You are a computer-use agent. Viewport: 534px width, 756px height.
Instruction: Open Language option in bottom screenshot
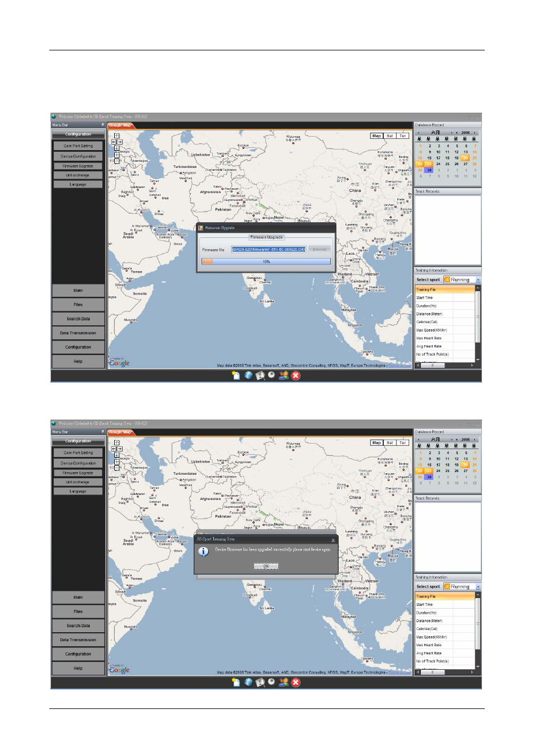(x=78, y=491)
